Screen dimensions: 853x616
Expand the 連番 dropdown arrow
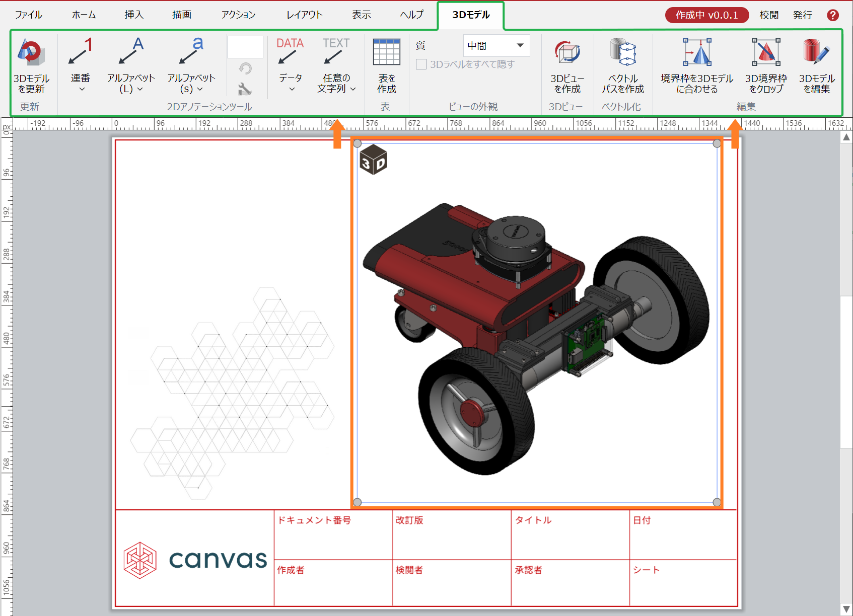tap(82, 89)
